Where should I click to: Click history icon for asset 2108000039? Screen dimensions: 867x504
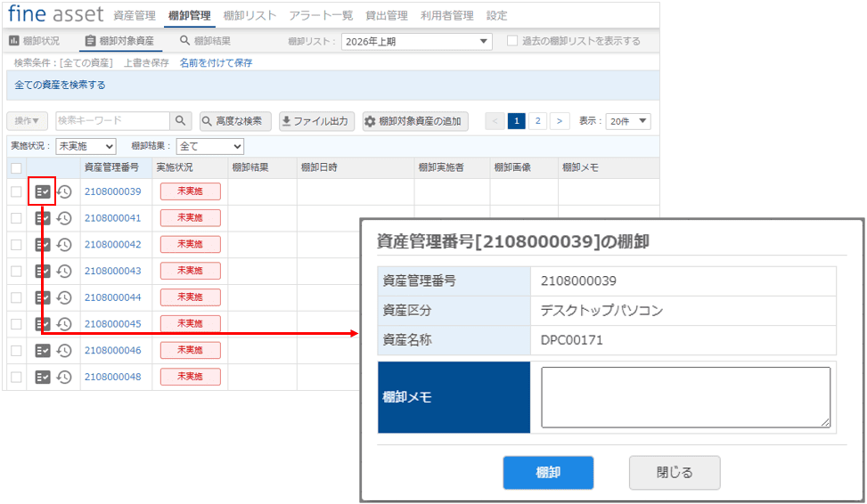click(65, 191)
